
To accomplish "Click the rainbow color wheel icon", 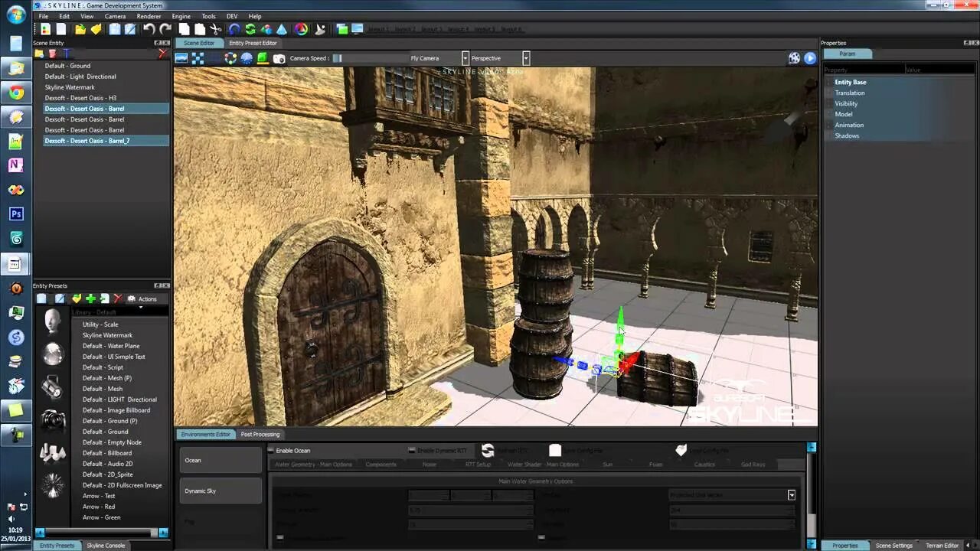I will pyautogui.click(x=301, y=29).
